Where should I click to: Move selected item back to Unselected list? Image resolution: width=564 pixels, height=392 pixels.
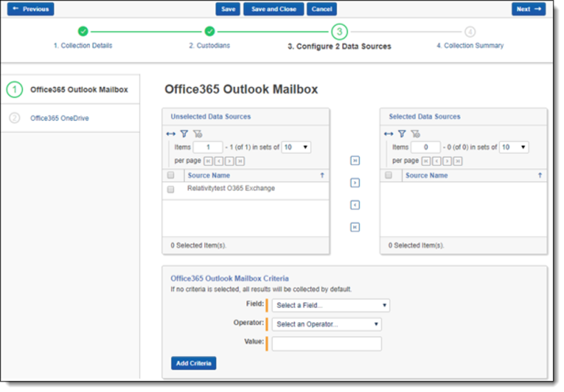click(355, 205)
